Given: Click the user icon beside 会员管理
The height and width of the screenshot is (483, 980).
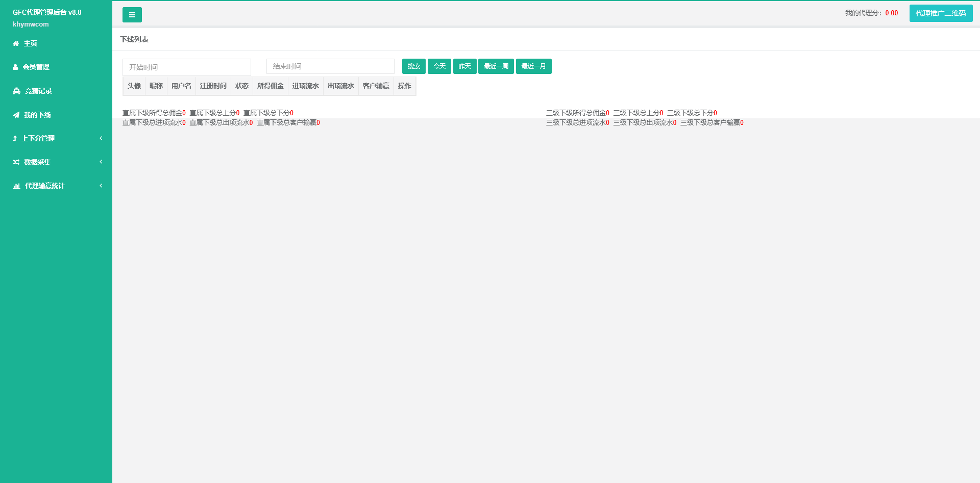Looking at the screenshot, I should (x=15, y=67).
